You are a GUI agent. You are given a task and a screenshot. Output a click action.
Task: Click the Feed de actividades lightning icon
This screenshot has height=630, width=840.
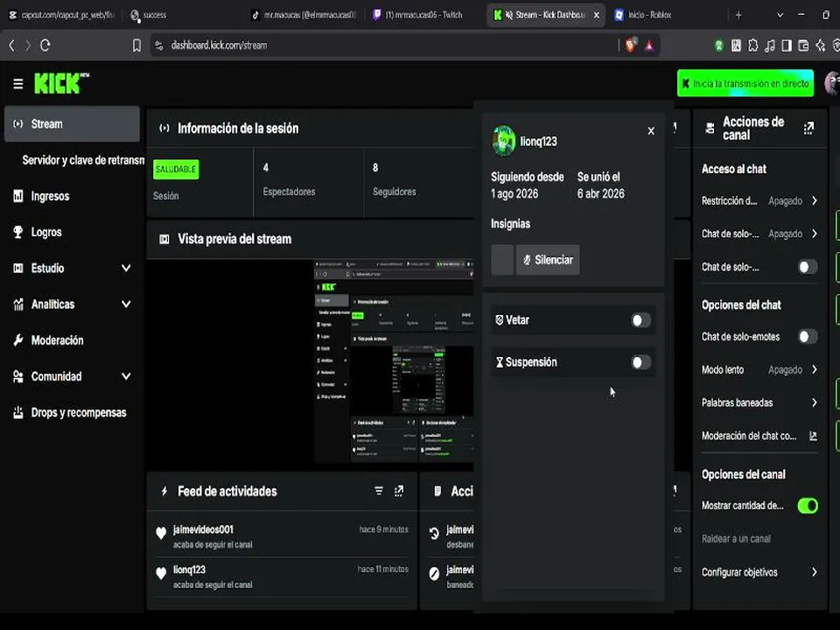click(x=164, y=491)
